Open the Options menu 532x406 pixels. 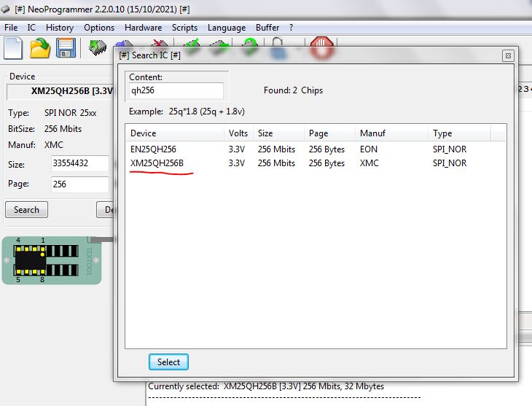pyautogui.click(x=99, y=28)
